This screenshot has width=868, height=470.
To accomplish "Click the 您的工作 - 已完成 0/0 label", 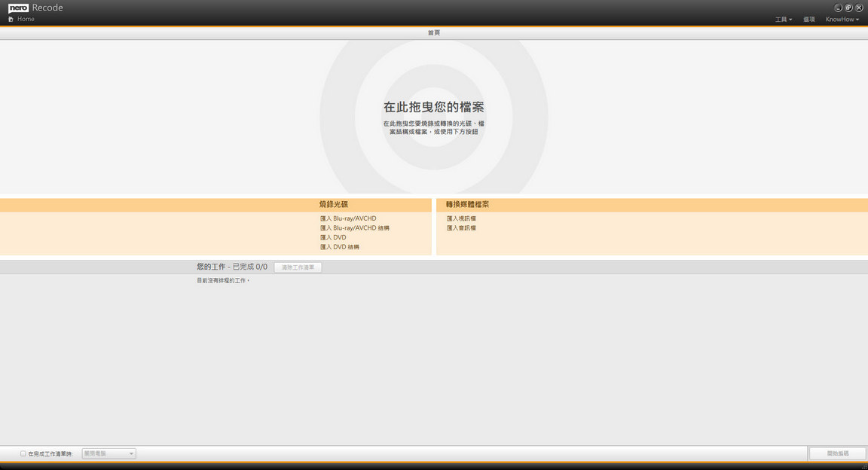I will 232,267.
